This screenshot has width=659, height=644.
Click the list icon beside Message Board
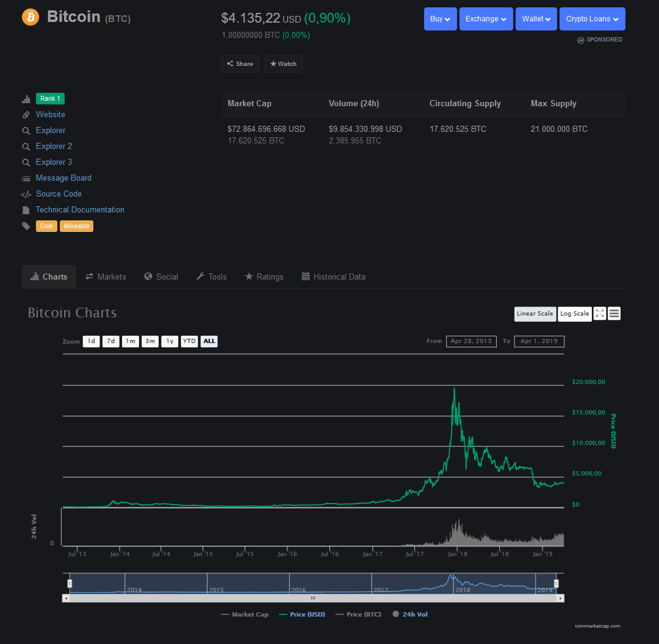26,179
